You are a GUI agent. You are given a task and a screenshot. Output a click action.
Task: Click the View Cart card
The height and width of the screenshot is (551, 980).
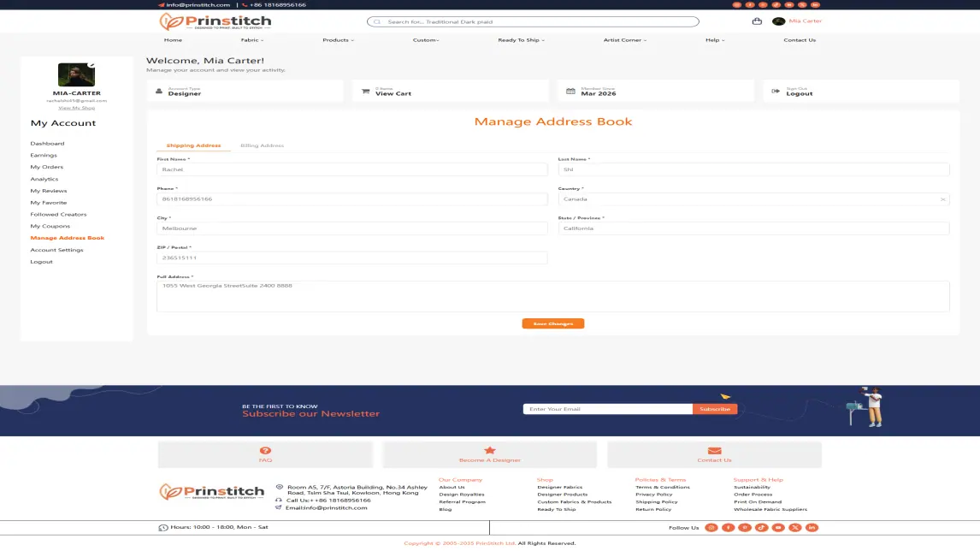coord(450,92)
